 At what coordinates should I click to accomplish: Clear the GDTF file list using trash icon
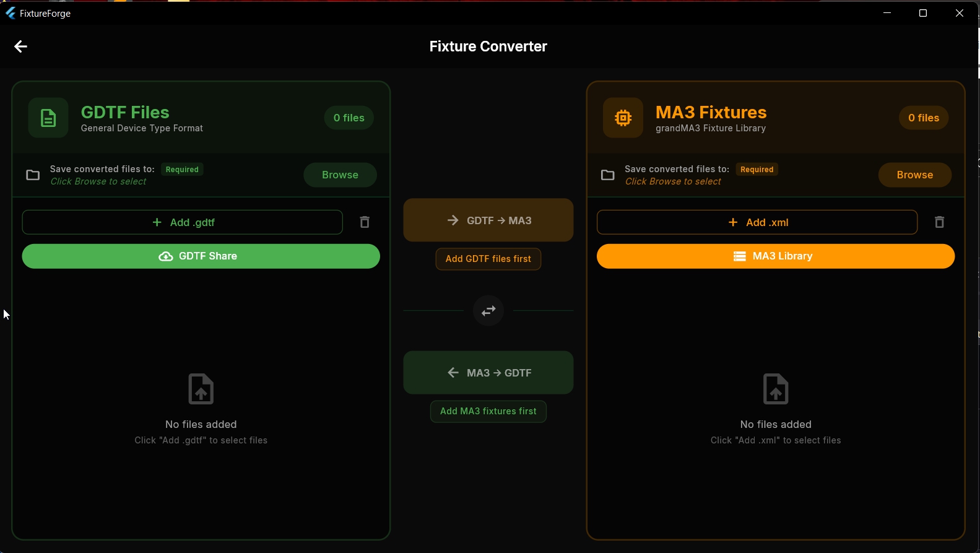coord(364,222)
